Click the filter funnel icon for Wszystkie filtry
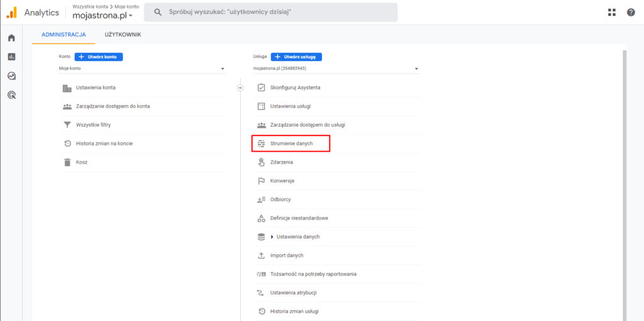The image size is (644, 321). (x=67, y=125)
